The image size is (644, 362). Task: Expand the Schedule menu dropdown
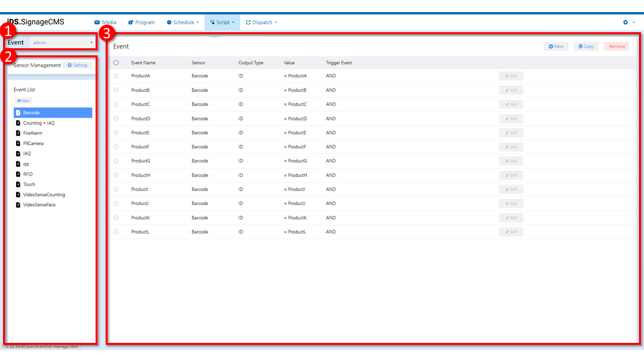click(183, 23)
